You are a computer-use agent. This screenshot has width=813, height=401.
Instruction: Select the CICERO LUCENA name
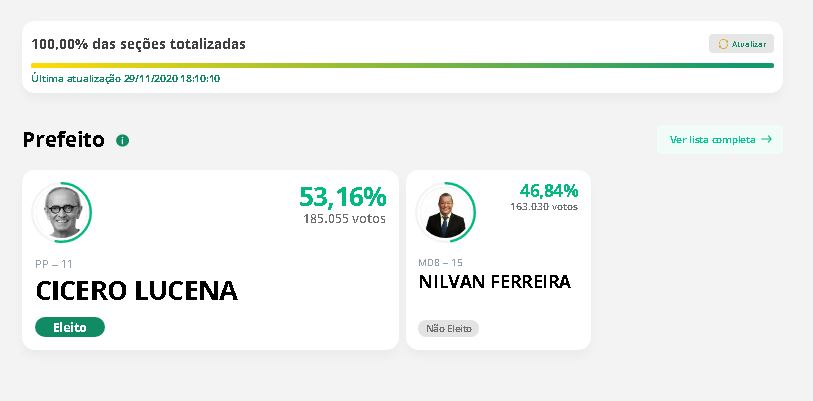137,291
